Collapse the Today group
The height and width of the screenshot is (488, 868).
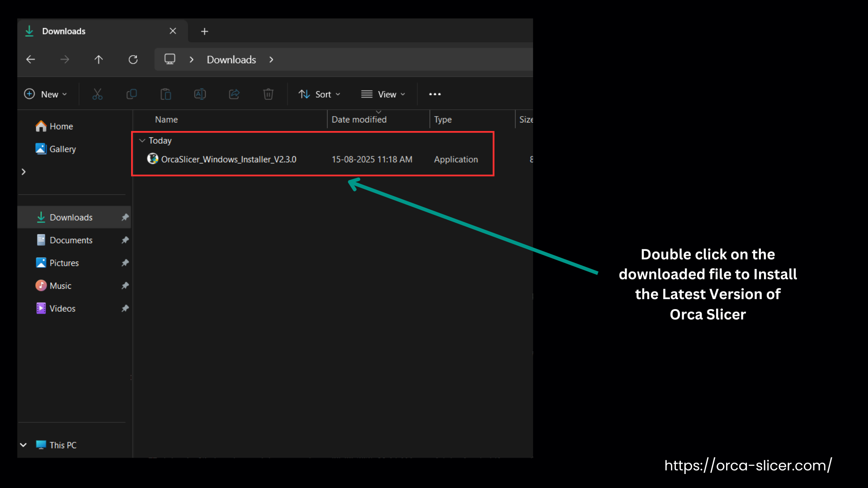coord(142,141)
